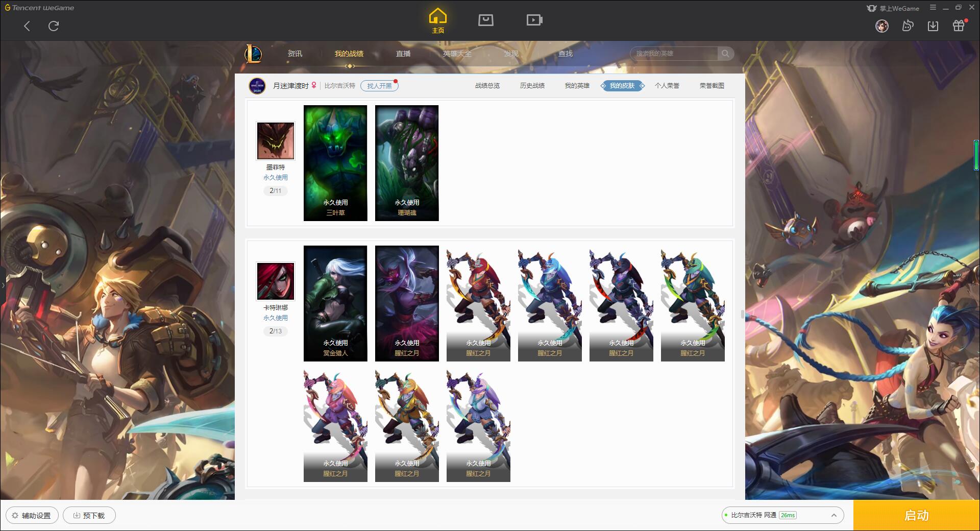
Task: Switch to 个人荣誉 sub-tab
Action: click(x=667, y=86)
